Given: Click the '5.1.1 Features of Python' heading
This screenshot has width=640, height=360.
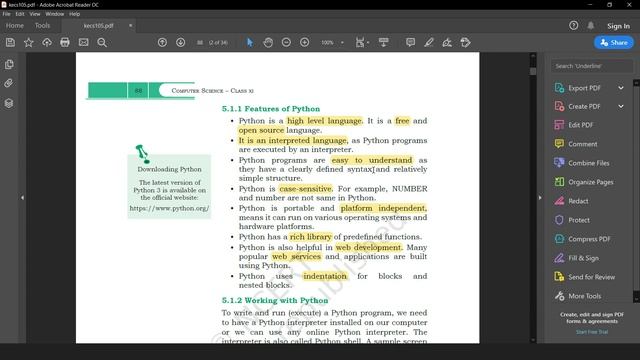Looking at the screenshot, I should pyautogui.click(x=271, y=109).
